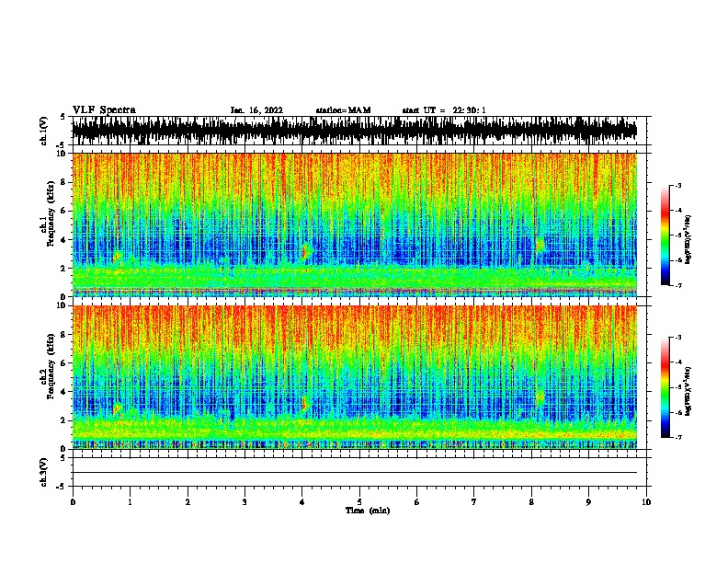Click the ch.1 frequency tick label "8"

tap(64, 182)
